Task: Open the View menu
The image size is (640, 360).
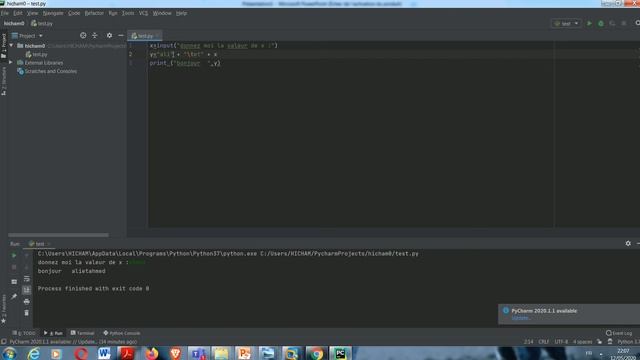Action: click(33, 13)
